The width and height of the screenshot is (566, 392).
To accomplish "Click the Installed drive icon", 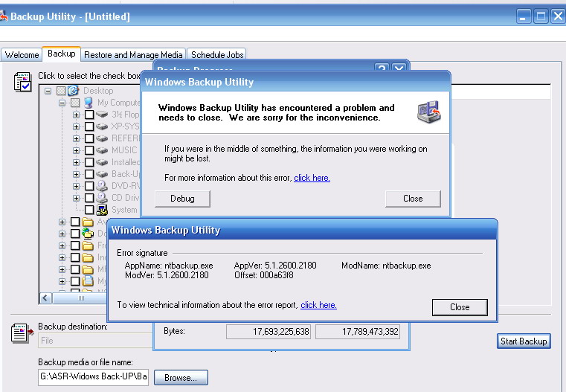I will (x=102, y=162).
